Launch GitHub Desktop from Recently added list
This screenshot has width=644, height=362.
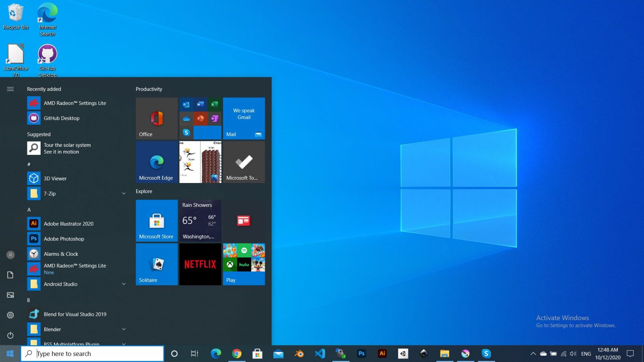76,118
